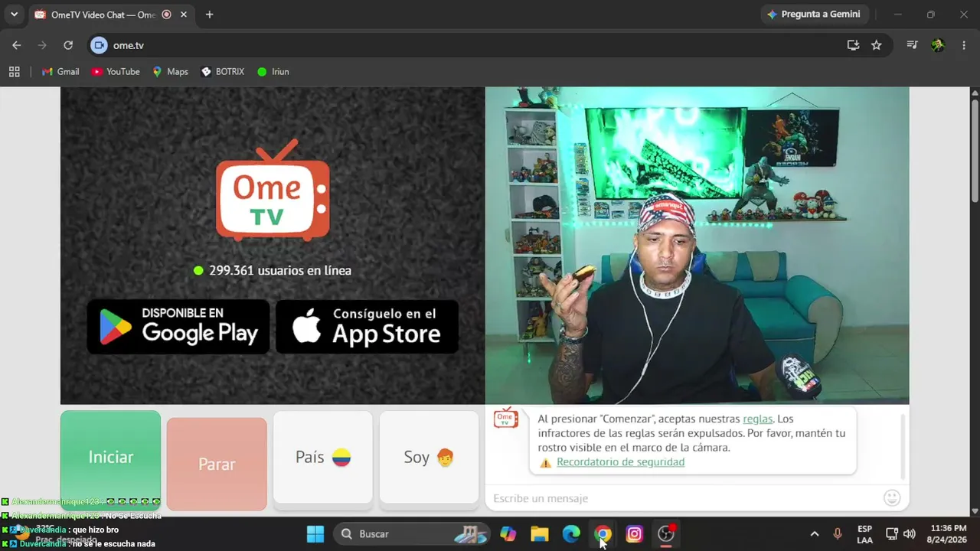Screen dimensions: 980x551
Task: Open the emoji picker smiley icon
Action: click(x=892, y=498)
